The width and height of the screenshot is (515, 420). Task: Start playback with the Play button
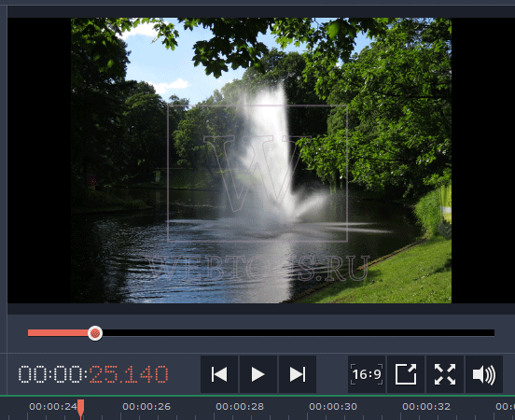point(258,374)
